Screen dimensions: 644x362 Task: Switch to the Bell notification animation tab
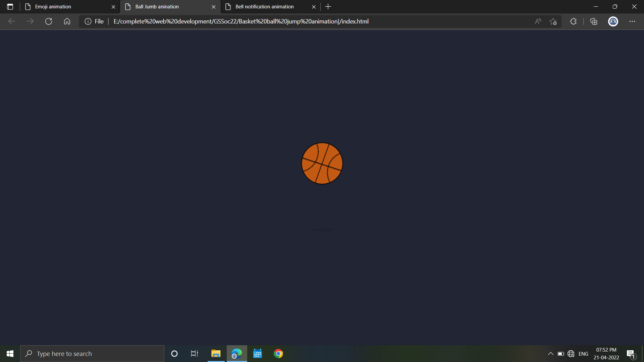click(x=265, y=6)
